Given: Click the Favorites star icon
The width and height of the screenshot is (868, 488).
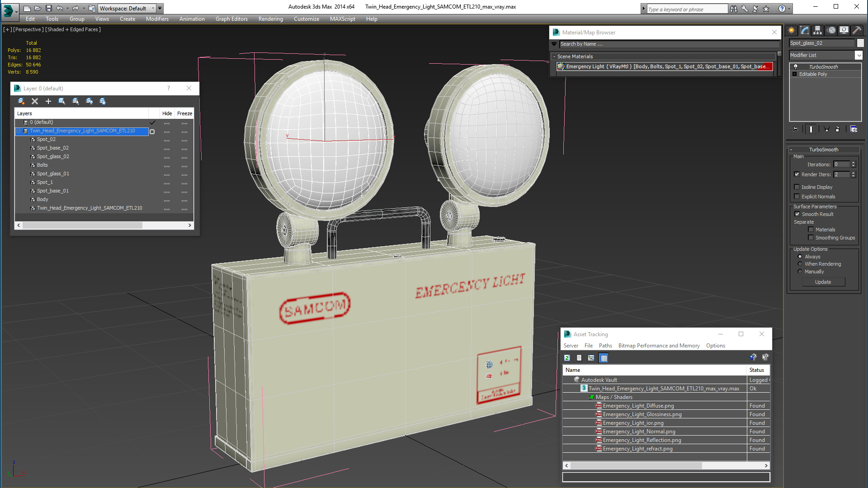Looking at the screenshot, I should (766, 9).
